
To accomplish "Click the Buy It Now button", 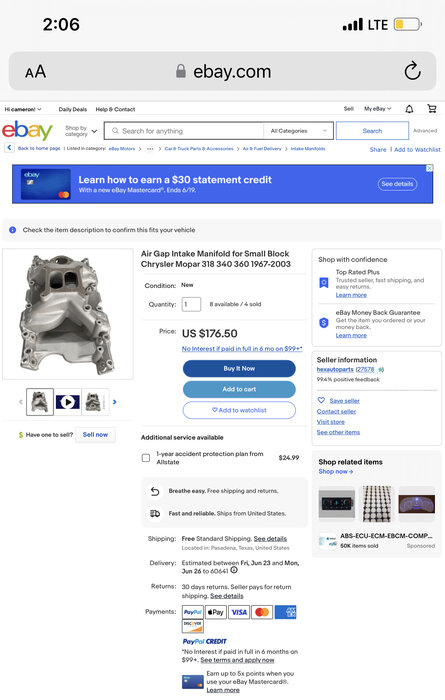I will (x=239, y=368).
